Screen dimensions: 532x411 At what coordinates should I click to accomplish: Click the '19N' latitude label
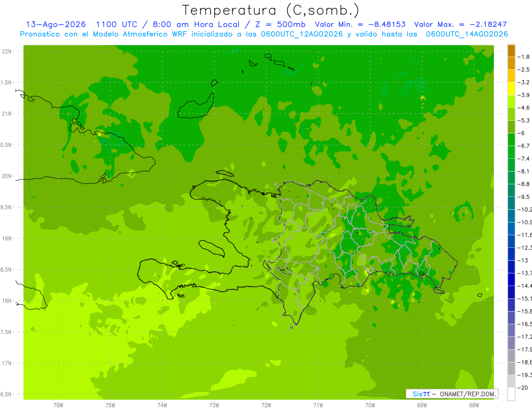click(7, 239)
